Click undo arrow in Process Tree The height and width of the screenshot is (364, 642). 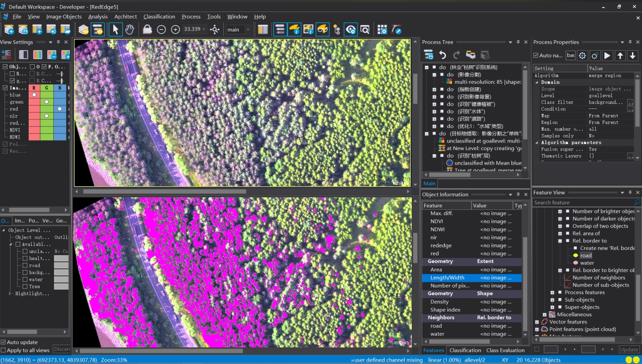(442, 55)
